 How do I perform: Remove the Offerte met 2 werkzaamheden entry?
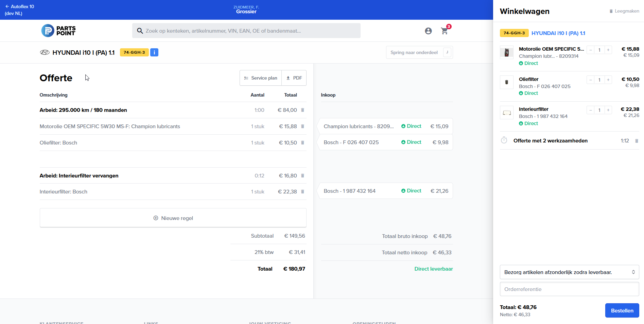[637, 141]
